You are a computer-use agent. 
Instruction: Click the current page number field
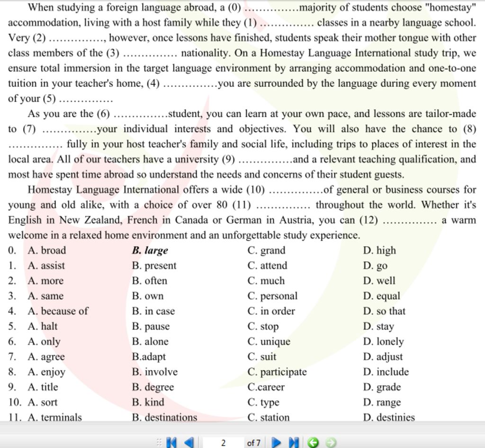[223, 443]
